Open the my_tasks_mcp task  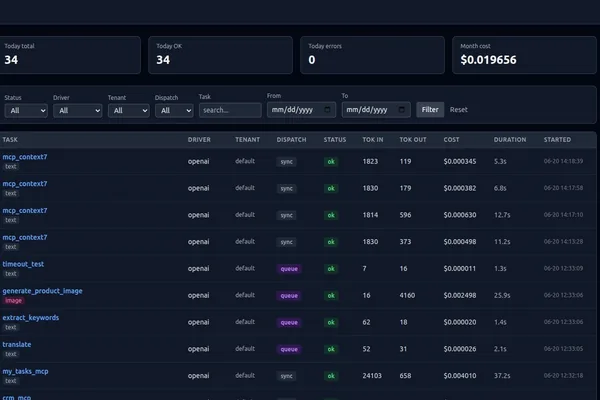point(25,371)
